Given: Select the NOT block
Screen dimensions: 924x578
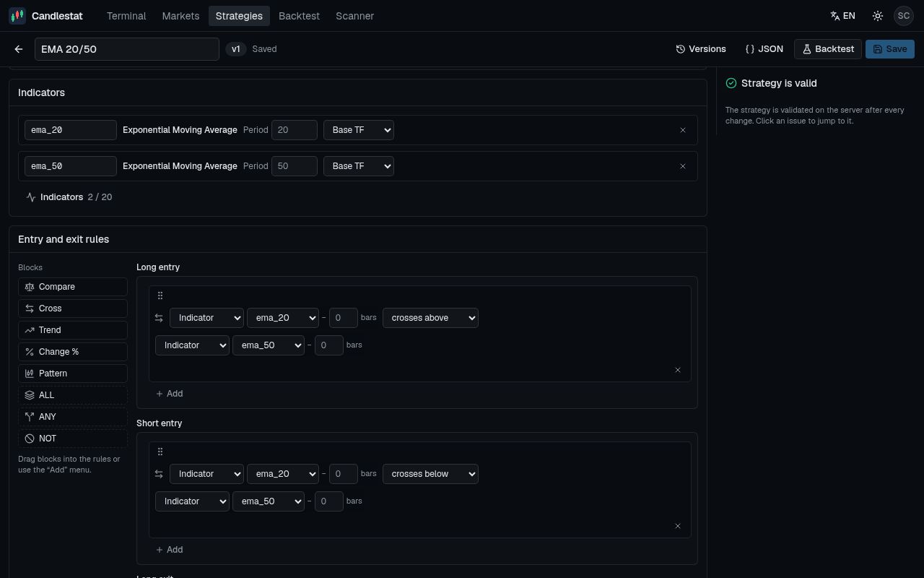Looking at the screenshot, I should [73, 439].
